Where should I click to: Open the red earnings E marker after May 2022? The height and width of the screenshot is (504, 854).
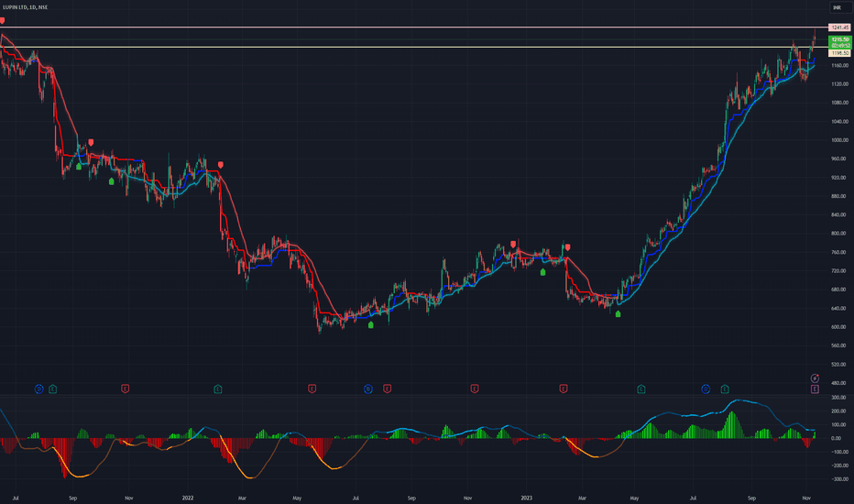[312, 389]
